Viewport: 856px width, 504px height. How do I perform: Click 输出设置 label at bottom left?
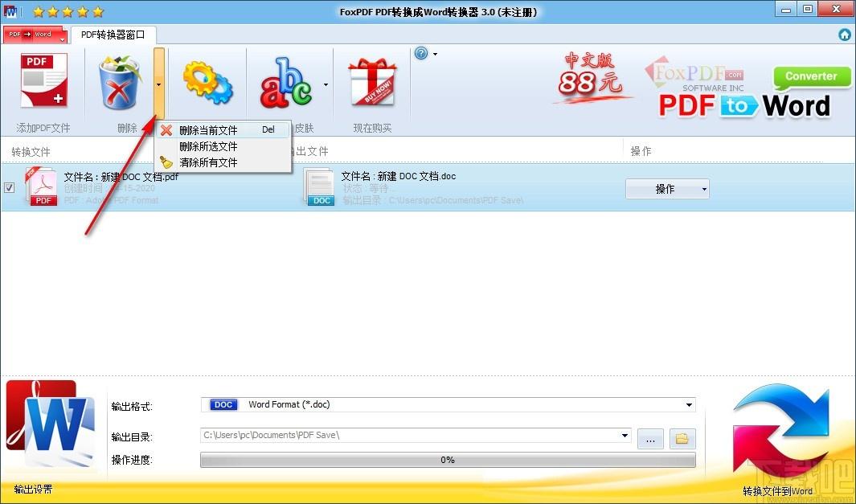point(33,489)
